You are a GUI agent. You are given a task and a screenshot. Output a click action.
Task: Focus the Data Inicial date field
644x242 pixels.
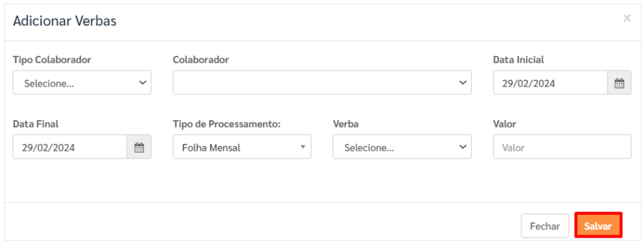coord(550,83)
